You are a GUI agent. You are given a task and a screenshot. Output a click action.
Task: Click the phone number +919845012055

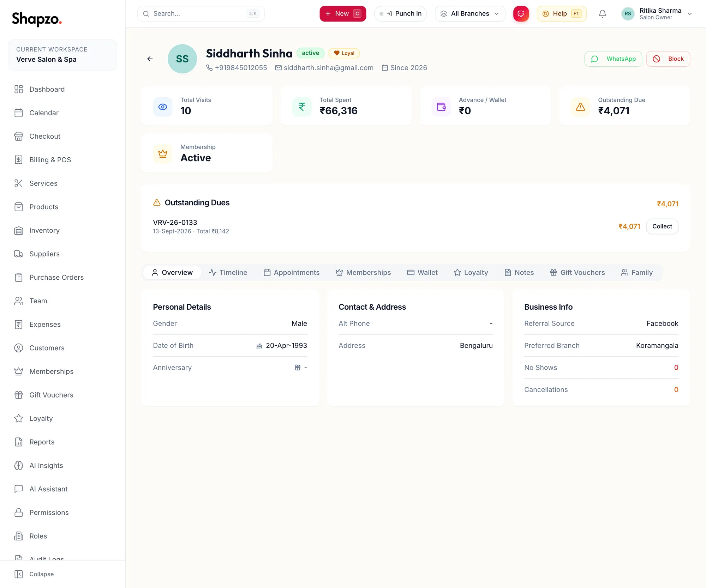click(241, 68)
